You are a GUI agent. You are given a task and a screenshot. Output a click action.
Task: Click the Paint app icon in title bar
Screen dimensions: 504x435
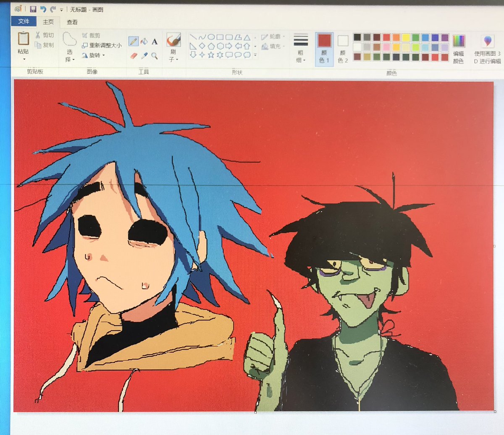pyautogui.click(x=18, y=9)
